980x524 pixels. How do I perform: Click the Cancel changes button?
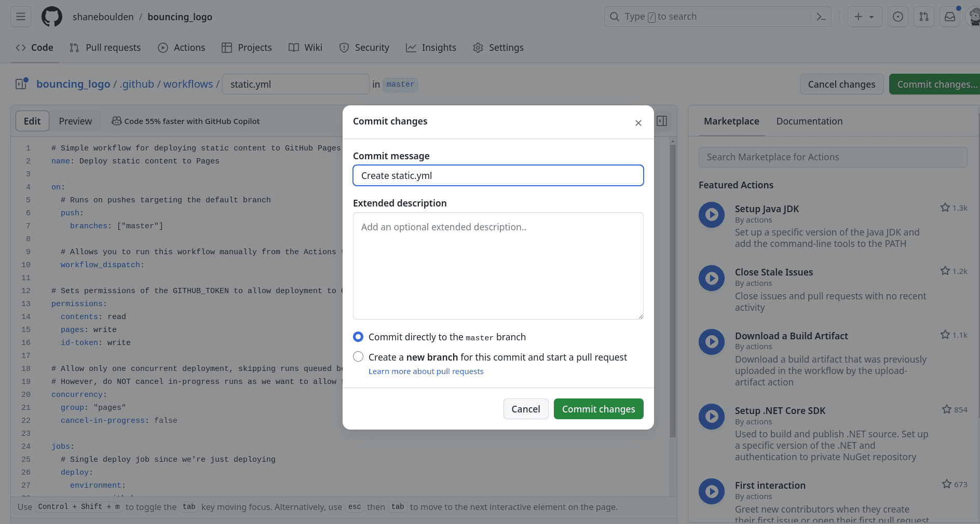point(841,84)
